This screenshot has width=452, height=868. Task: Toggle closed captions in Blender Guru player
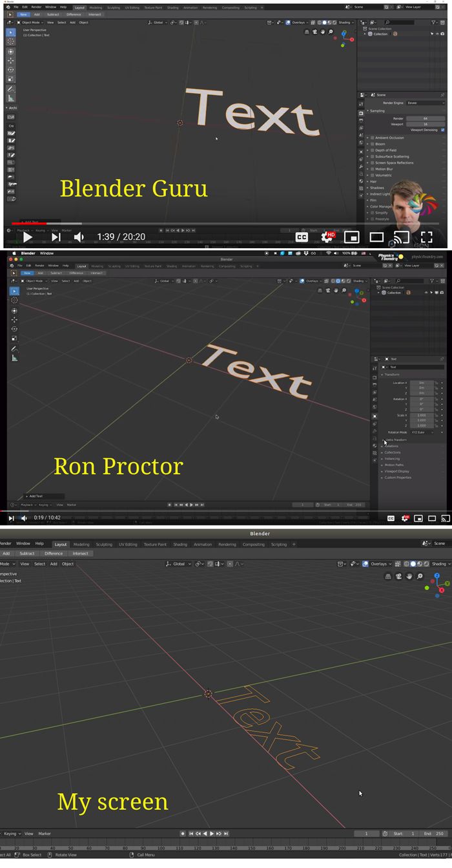[x=302, y=237]
